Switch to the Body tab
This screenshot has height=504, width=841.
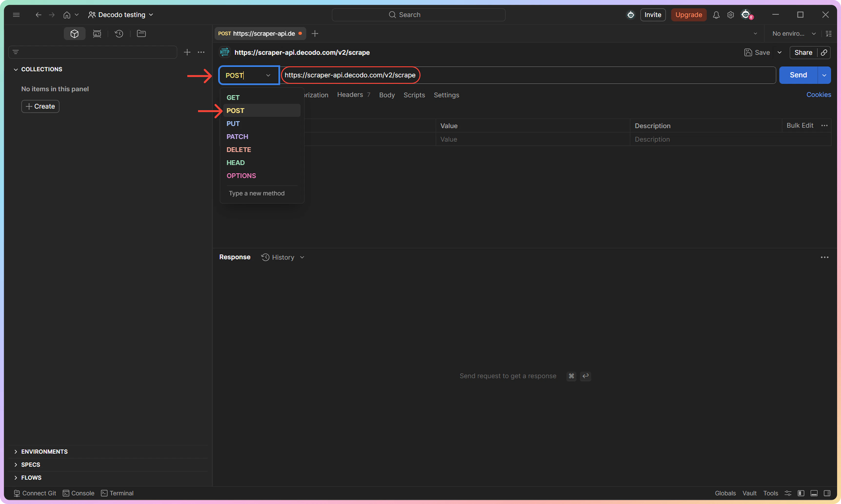387,95
